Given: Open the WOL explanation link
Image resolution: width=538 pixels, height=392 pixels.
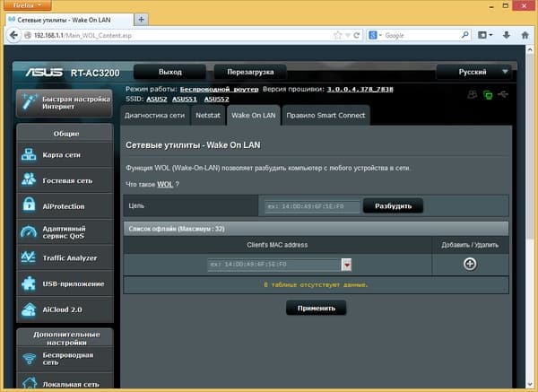Looking at the screenshot, I should (165, 184).
